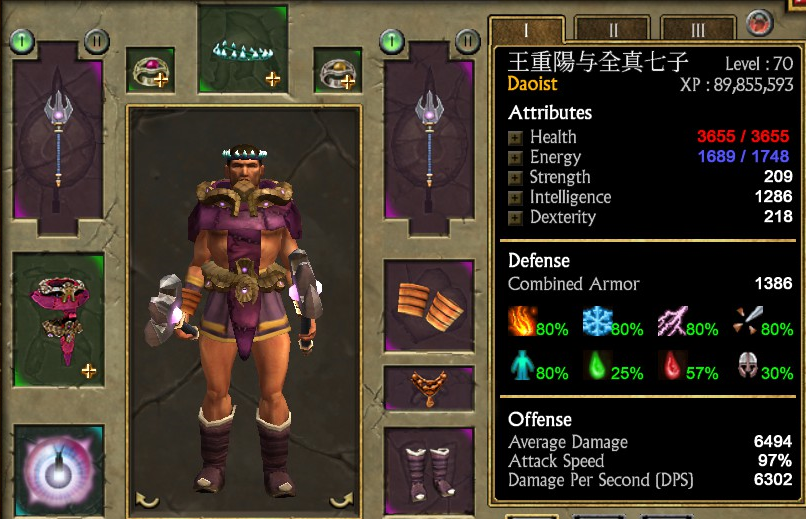The image size is (806, 519).
Task: Select the amulet necklace slot
Action: coord(429,388)
